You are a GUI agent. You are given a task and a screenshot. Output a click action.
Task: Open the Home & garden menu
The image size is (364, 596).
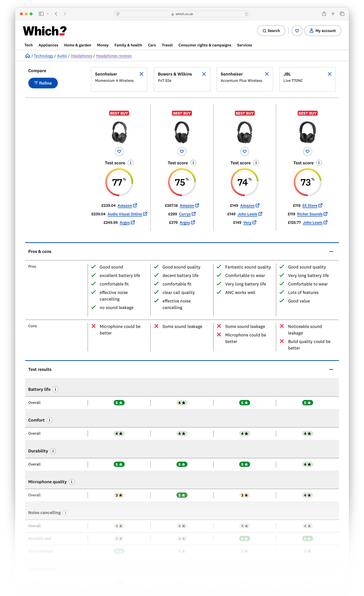pos(78,45)
